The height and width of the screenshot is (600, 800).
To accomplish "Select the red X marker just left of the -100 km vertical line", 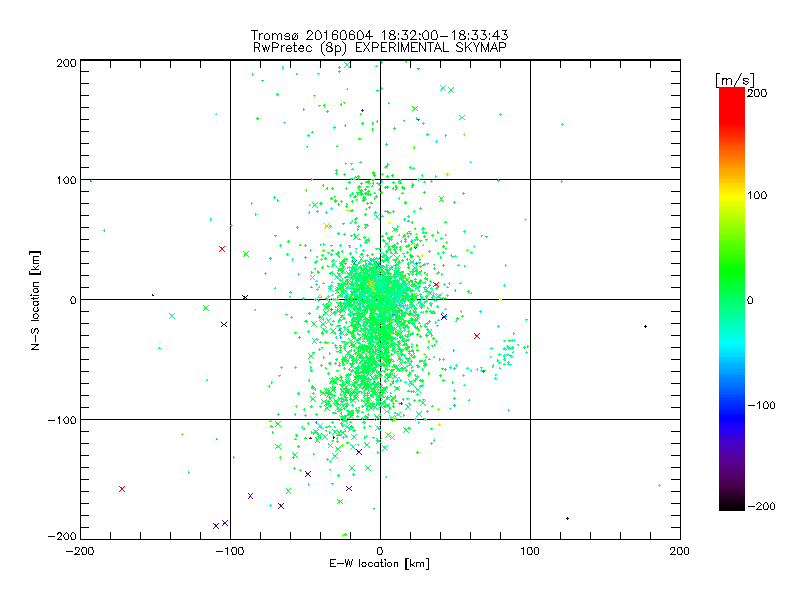I will 222,249.
